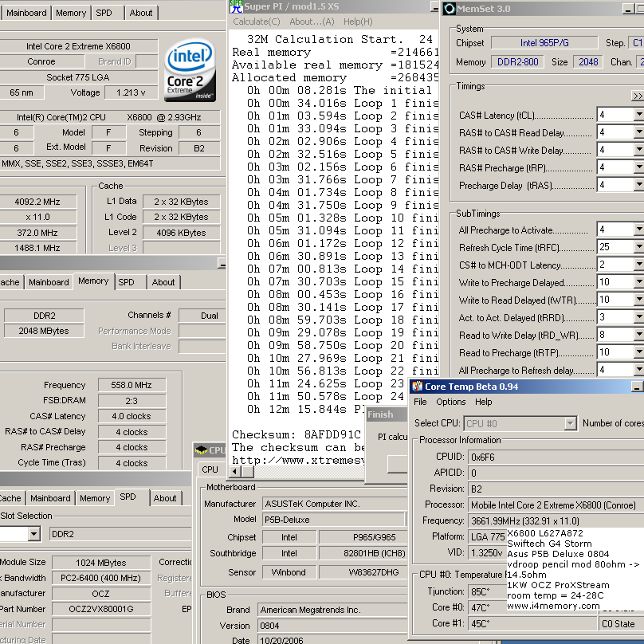Click the BIOS date 10/20/2006 field
The width and height of the screenshot is (644, 644).
(x=332, y=640)
